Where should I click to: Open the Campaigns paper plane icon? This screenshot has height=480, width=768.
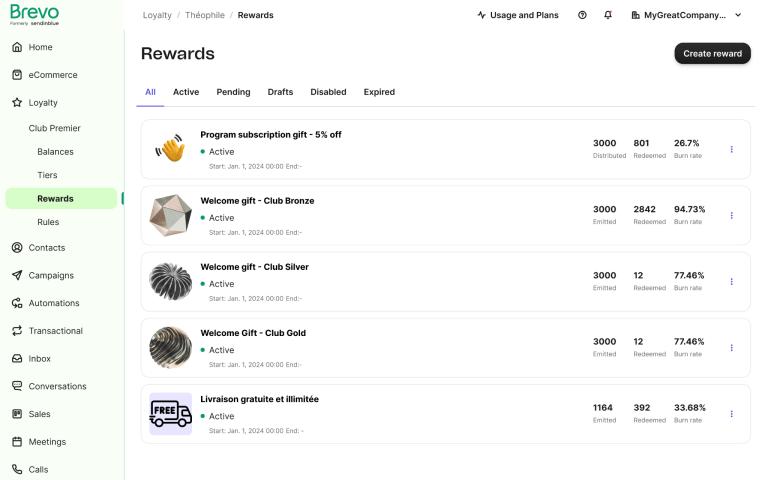tap(17, 275)
